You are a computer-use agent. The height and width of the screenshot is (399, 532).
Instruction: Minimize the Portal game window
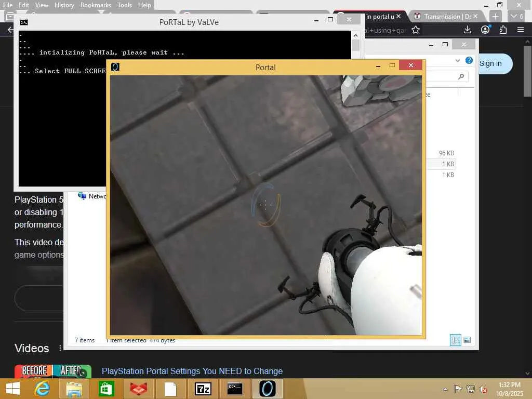pyautogui.click(x=378, y=66)
